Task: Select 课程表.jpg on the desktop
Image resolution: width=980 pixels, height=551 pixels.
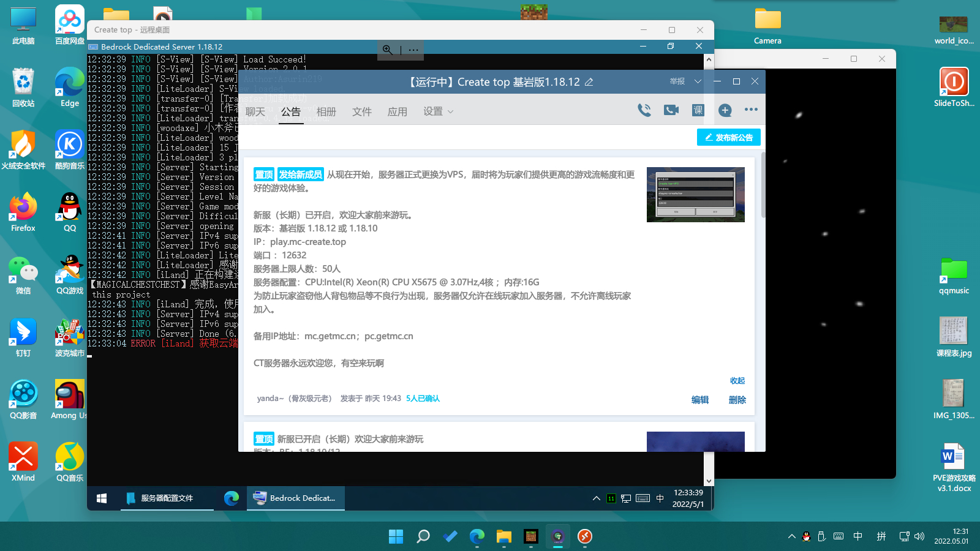Action: 954,337
